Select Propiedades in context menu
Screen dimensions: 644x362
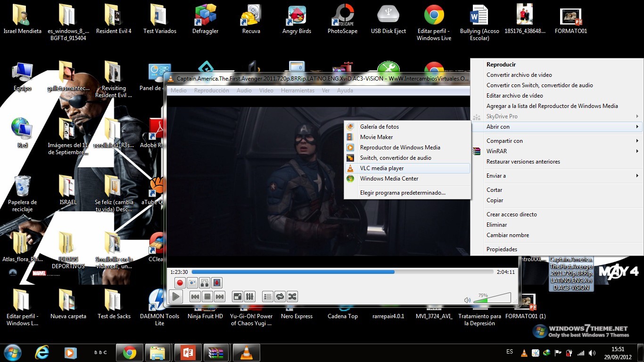click(557, 249)
